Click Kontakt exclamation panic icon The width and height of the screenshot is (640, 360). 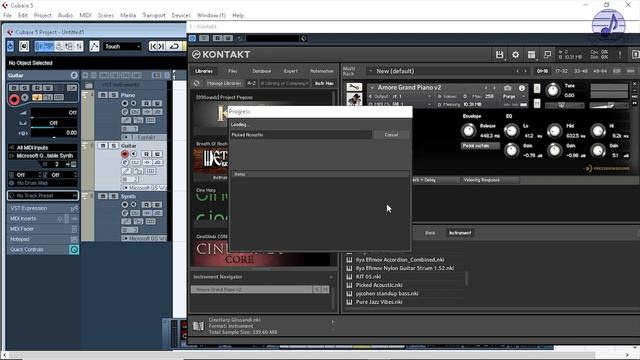(x=620, y=55)
